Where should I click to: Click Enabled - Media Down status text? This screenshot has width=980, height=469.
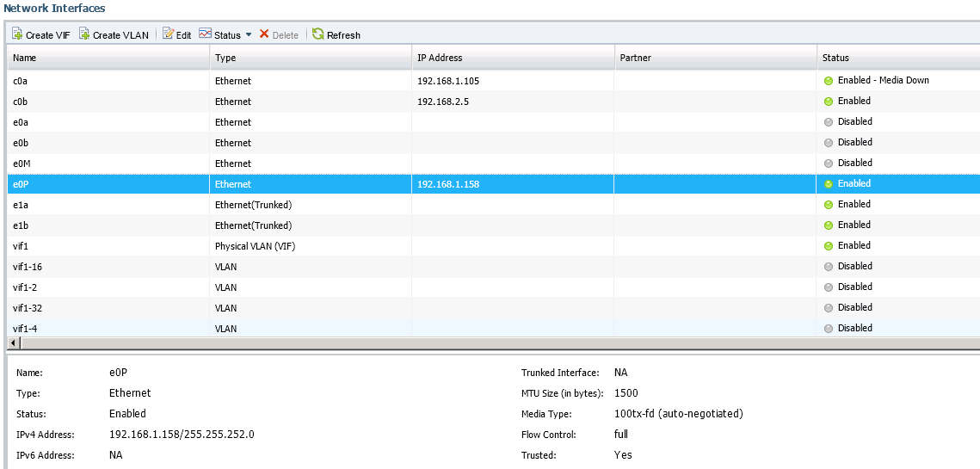pyautogui.click(x=883, y=80)
